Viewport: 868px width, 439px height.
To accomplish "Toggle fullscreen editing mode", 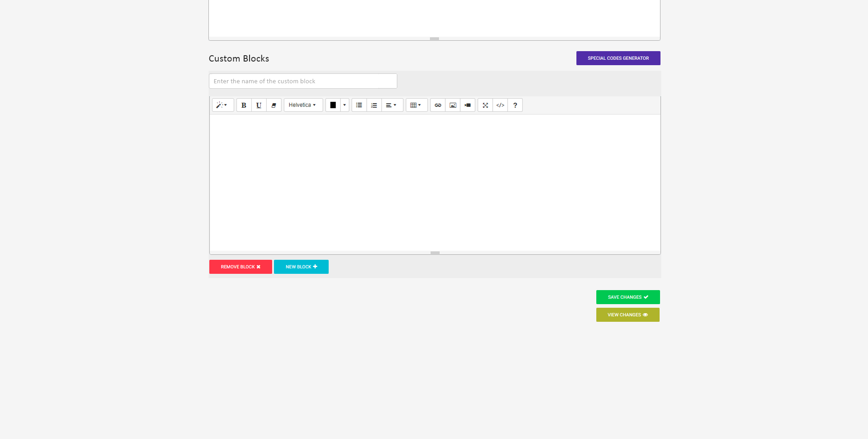I will click(485, 105).
